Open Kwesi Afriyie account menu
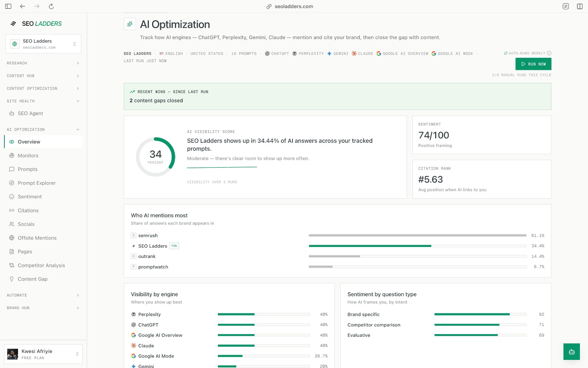 [43, 354]
